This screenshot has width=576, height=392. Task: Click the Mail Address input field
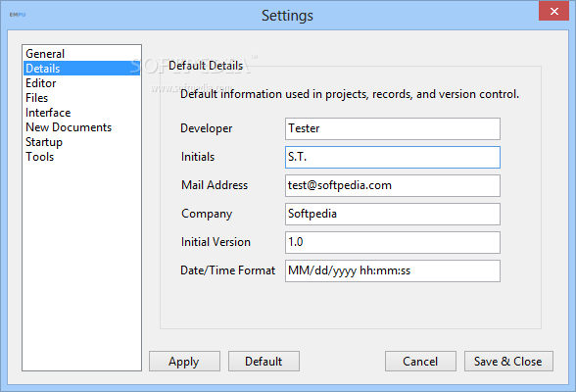tap(392, 185)
